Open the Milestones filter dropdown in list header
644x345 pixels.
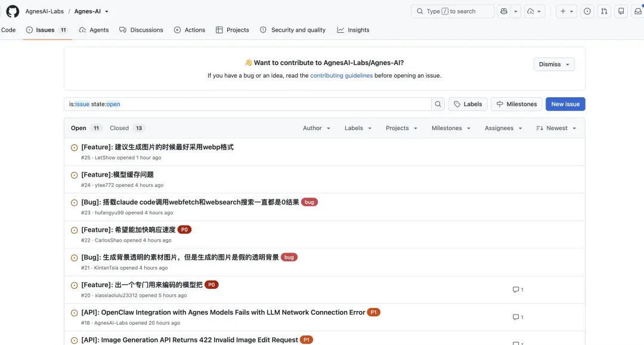(451, 128)
